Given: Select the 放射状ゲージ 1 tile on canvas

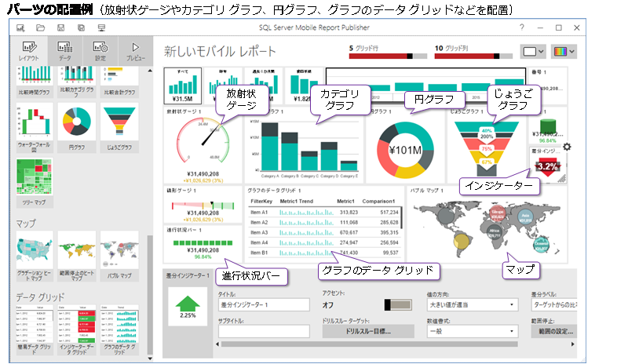Looking at the screenshot, I should (x=203, y=145).
